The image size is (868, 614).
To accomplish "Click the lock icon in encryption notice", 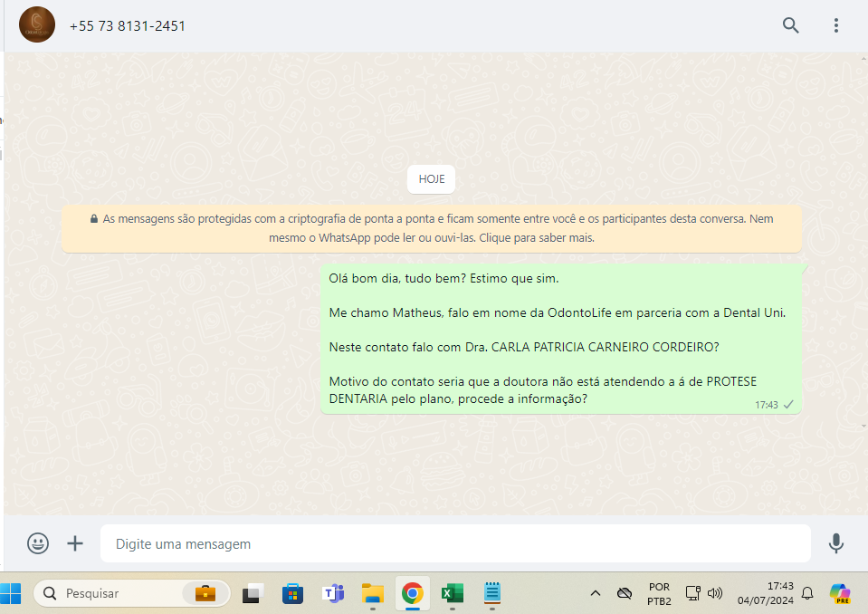I will (94, 218).
